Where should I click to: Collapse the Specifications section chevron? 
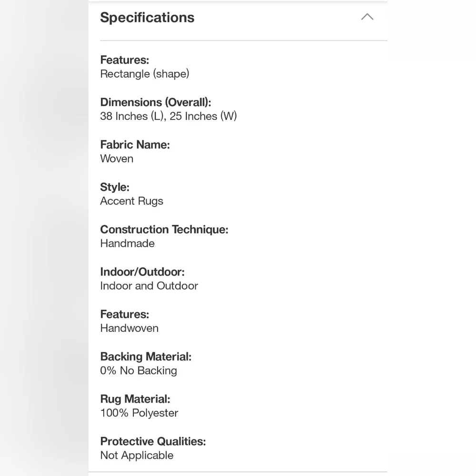coord(367,17)
